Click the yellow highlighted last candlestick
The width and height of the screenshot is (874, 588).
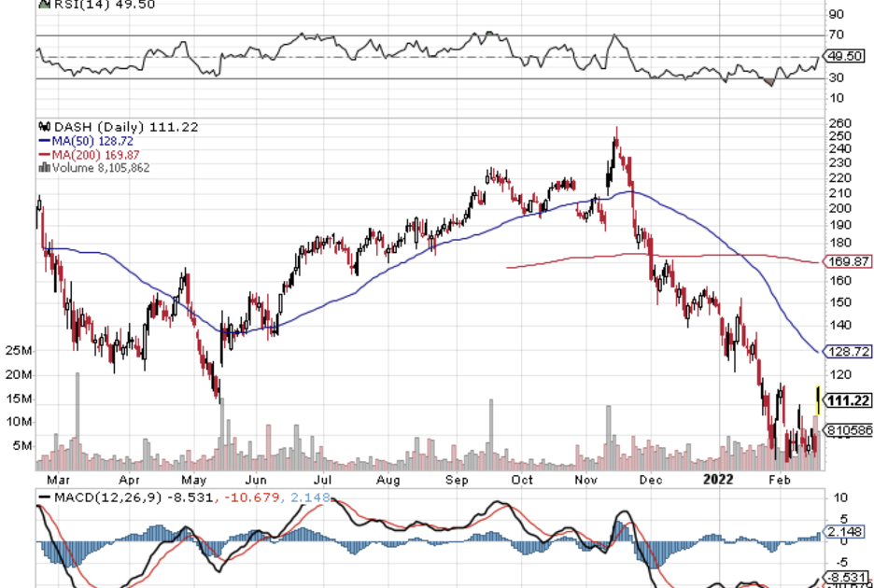818,400
